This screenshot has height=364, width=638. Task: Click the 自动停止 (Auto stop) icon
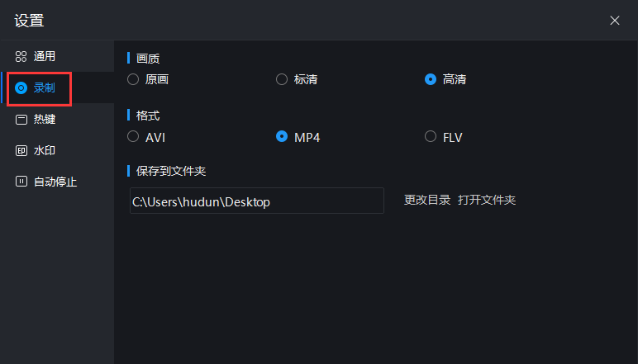[21, 182]
